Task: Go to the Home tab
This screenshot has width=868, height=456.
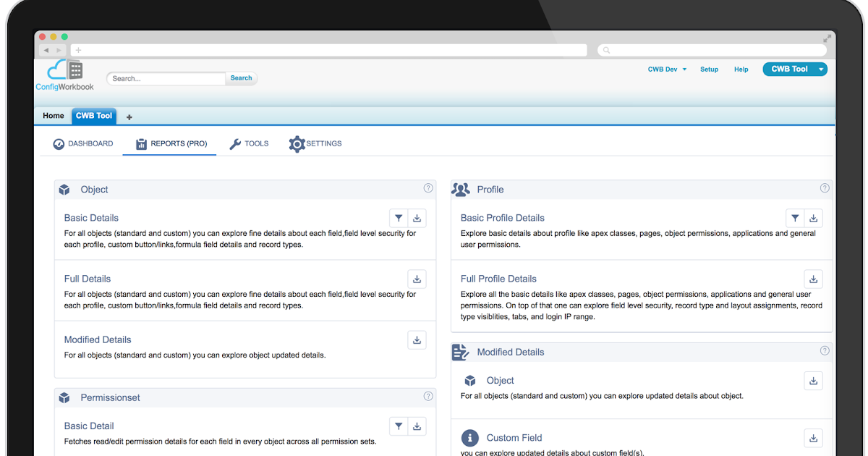Action: (54, 116)
